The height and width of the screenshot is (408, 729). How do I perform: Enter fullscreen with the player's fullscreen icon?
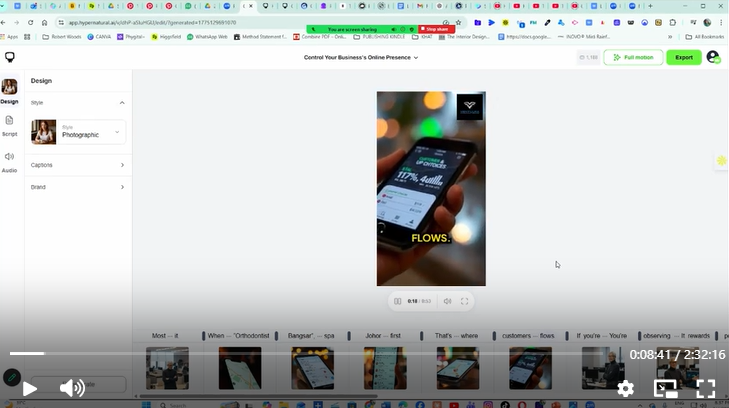click(x=705, y=388)
